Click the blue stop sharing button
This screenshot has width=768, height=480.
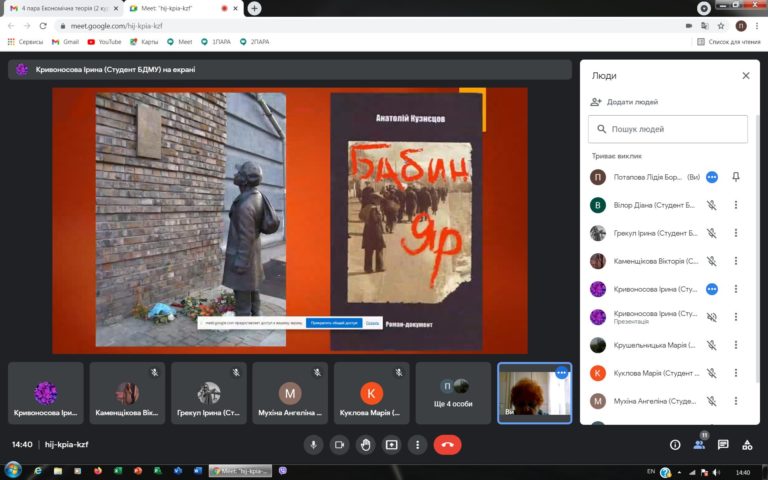coord(334,323)
